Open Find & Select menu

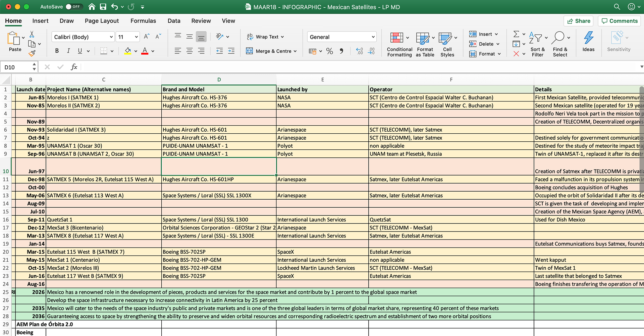(560, 44)
